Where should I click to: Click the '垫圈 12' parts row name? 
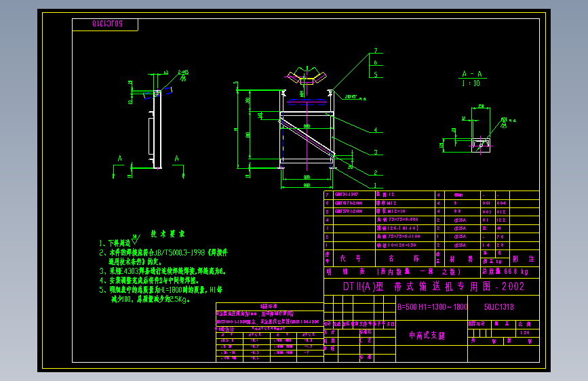click(x=385, y=195)
